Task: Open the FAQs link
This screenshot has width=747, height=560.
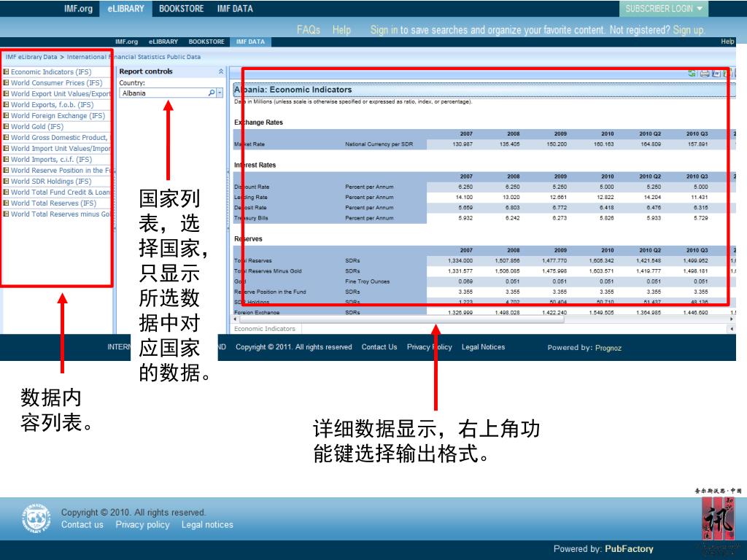Action: (x=309, y=30)
